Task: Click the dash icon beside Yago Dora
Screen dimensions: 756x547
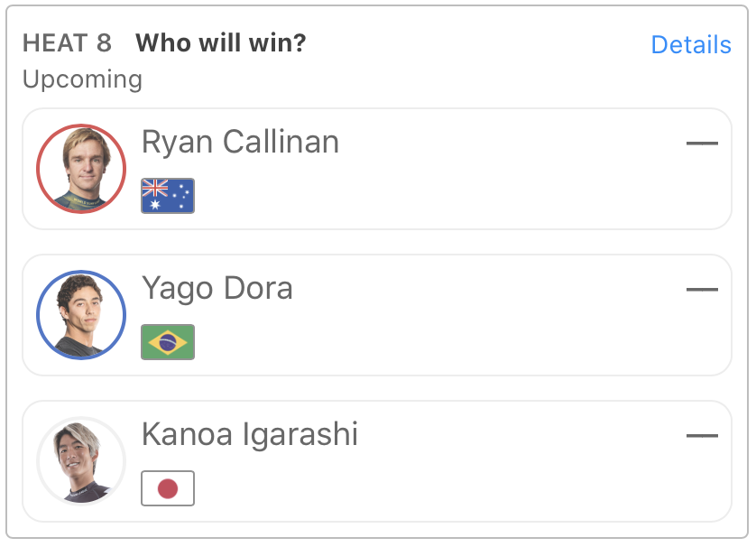Action: tap(702, 290)
